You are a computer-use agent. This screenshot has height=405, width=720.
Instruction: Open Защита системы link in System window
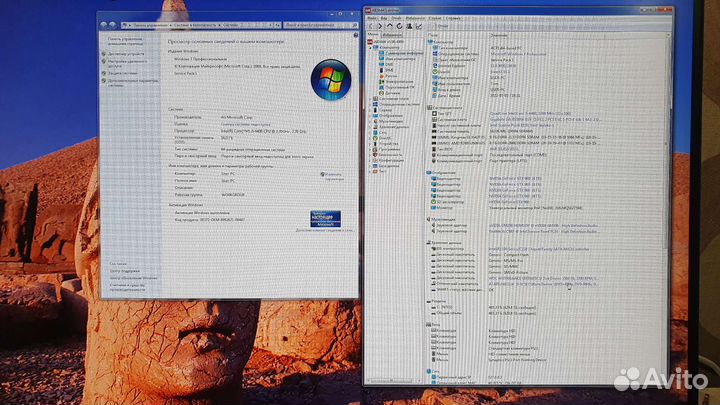point(123,73)
